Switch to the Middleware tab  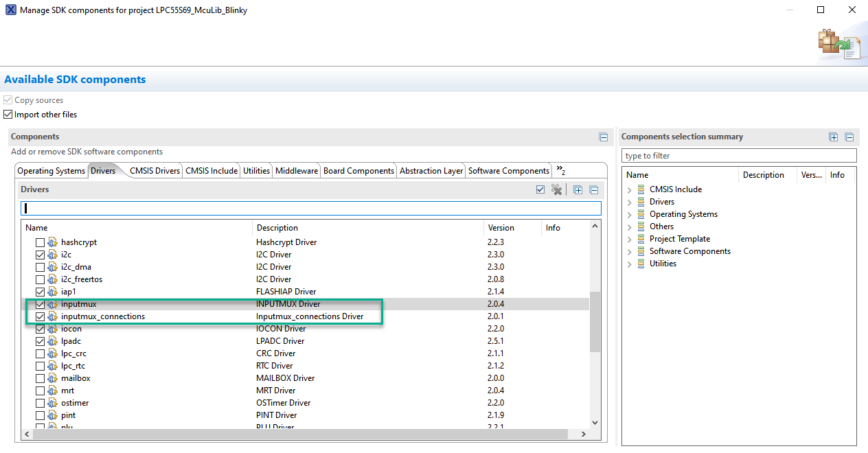296,170
